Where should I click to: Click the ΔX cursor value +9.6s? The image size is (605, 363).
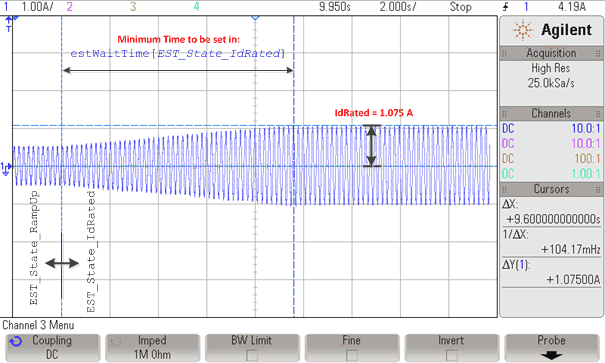[553, 219]
